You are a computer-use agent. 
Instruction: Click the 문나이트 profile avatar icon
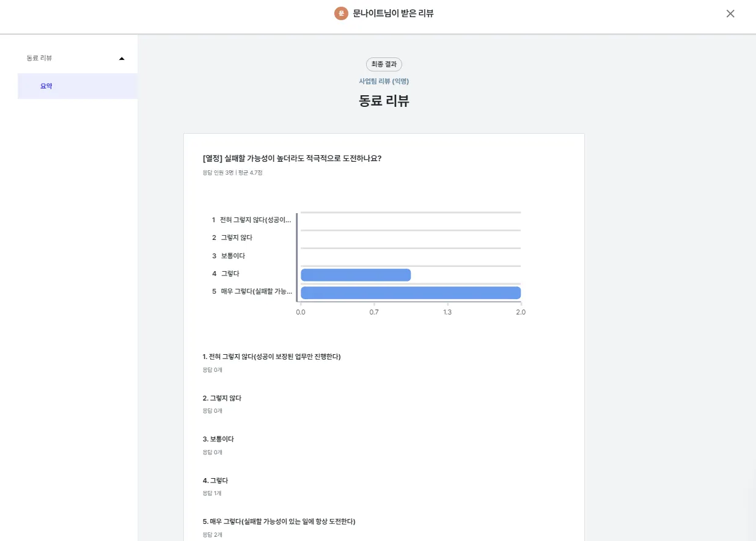pos(341,13)
